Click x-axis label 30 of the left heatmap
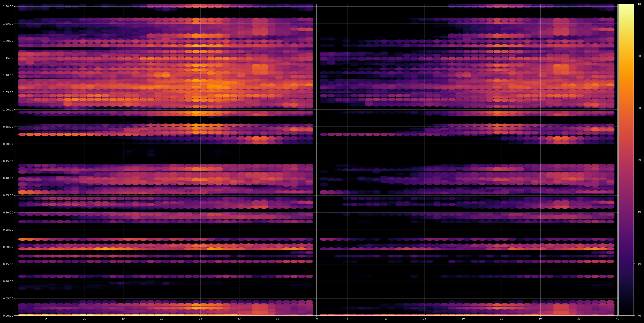Image resolution: width=644 pixels, height=323 pixels. click(239, 319)
